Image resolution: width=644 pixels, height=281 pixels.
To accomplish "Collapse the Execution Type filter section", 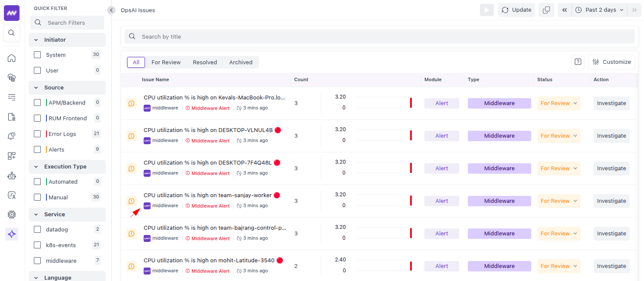I will coord(36,167).
